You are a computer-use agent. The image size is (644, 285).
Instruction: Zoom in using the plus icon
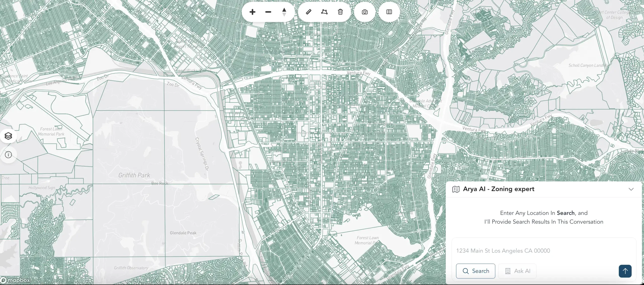tap(252, 12)
